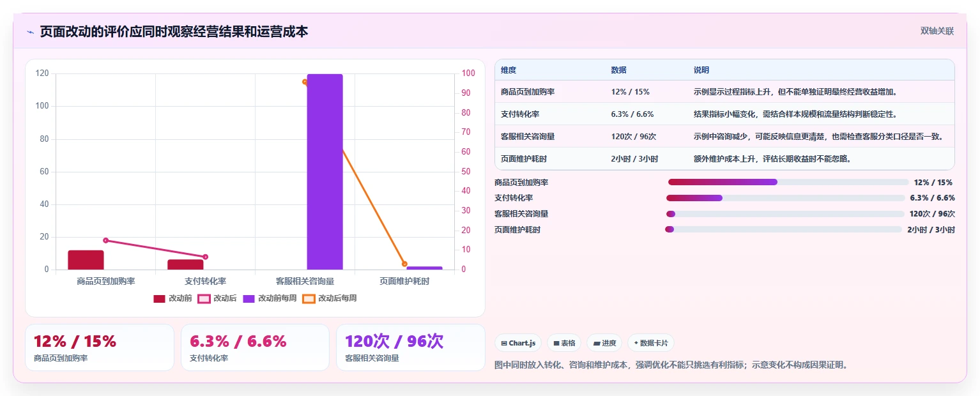Open the 120次 / 96次 data card
Screen dimensions: 980x396
(x=411, y=347)
